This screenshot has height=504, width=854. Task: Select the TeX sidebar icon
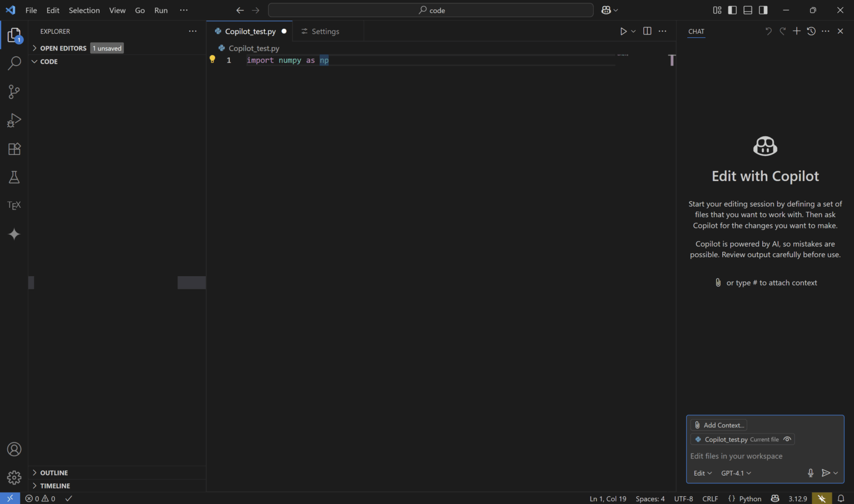pos(14,205)
